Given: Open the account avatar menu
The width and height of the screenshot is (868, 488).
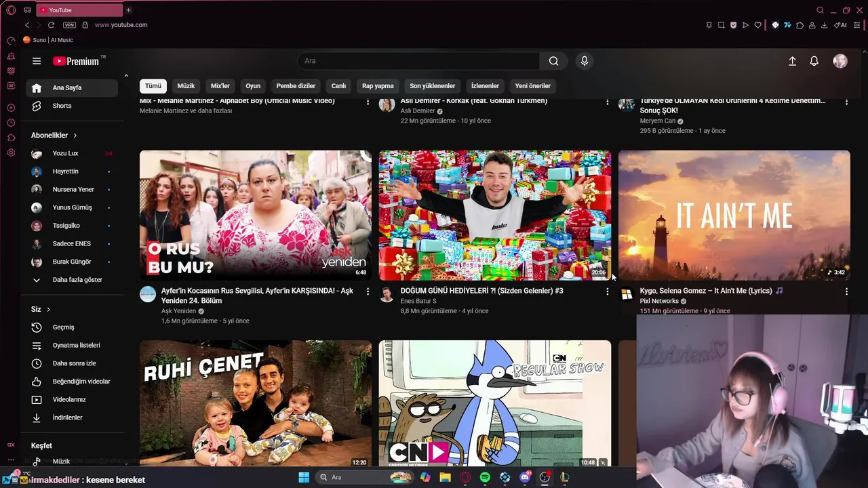Looking at the screenshot, I should 840,61.
